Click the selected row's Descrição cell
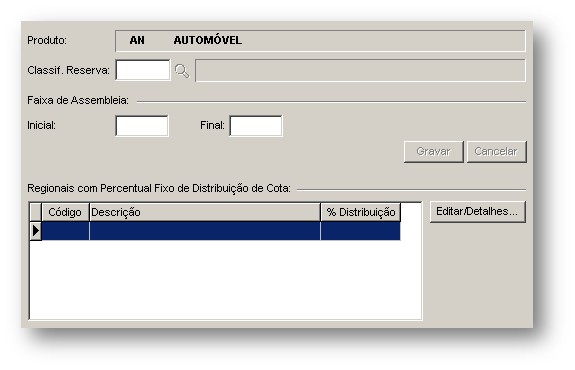This screenshot has height=370, width=575. [x=205, y=231]
